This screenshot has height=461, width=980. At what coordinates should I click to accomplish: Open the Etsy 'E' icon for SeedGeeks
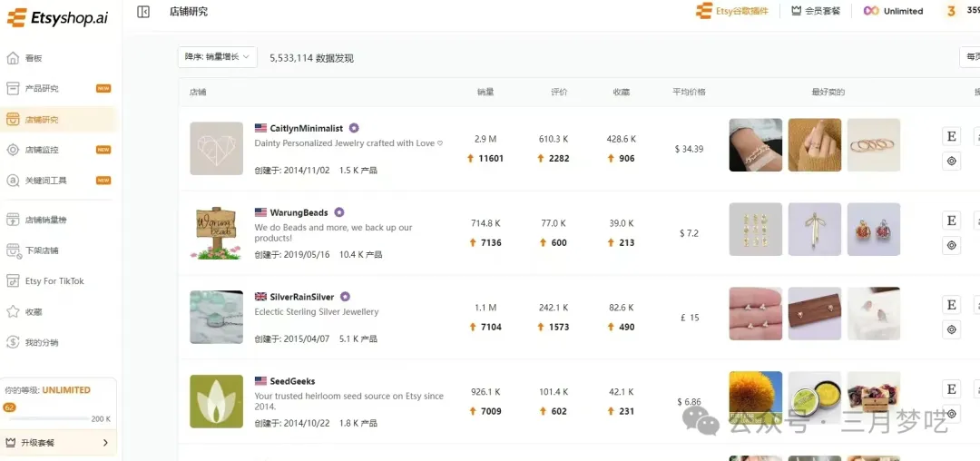[951, 389]
